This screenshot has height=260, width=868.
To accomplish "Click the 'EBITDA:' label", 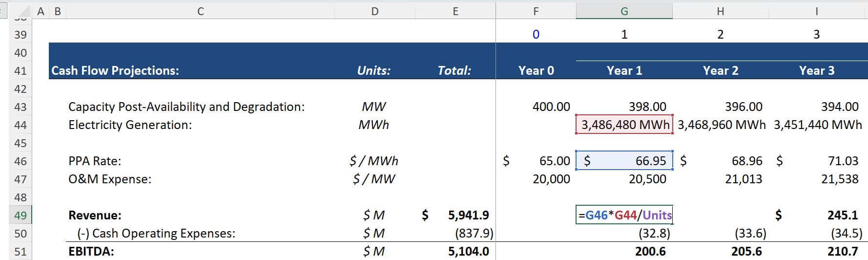I will (x=91, y=252).
